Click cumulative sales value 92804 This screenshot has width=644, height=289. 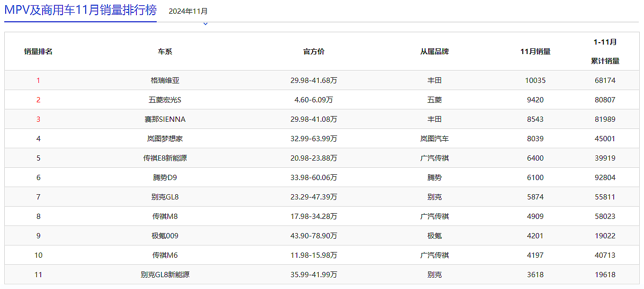tap(605, 178)
